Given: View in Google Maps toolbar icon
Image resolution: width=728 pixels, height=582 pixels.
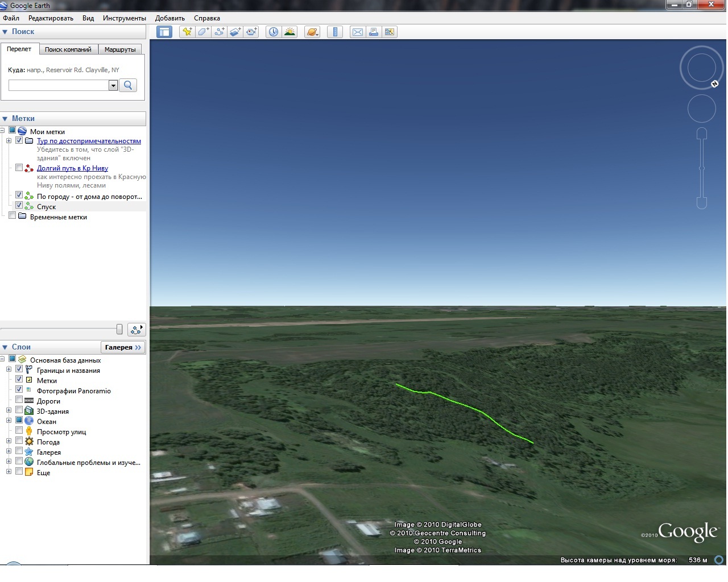Looking at the screenshot, I should [390, 32].
